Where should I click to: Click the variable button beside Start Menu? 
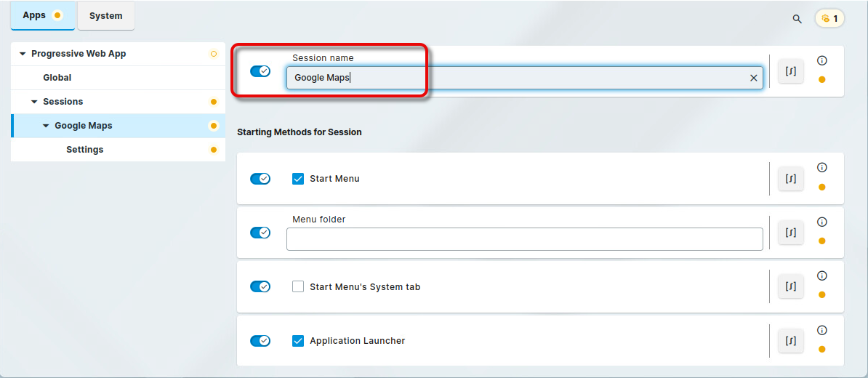[791, 179]
